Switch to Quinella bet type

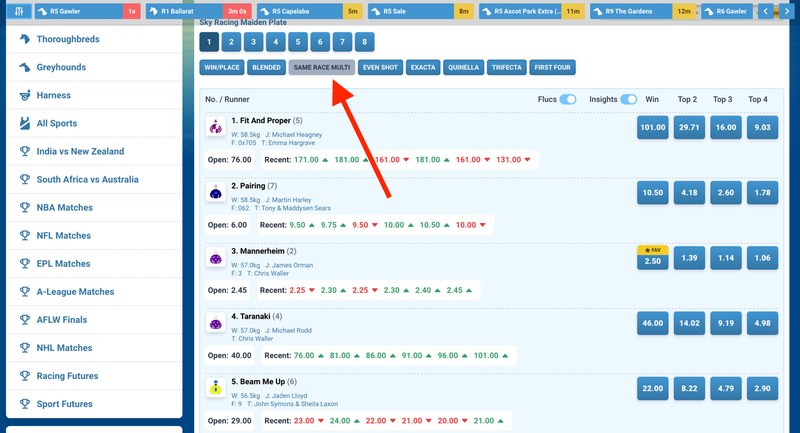pyautogui.click(x=463, y=67)
